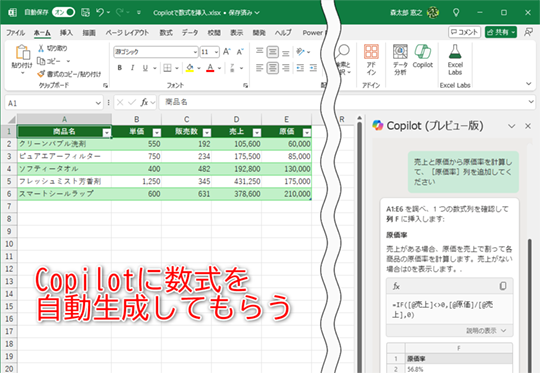Select cell with value 431,250
Viewport: 540px width, 373px height.
click(237, 181)
